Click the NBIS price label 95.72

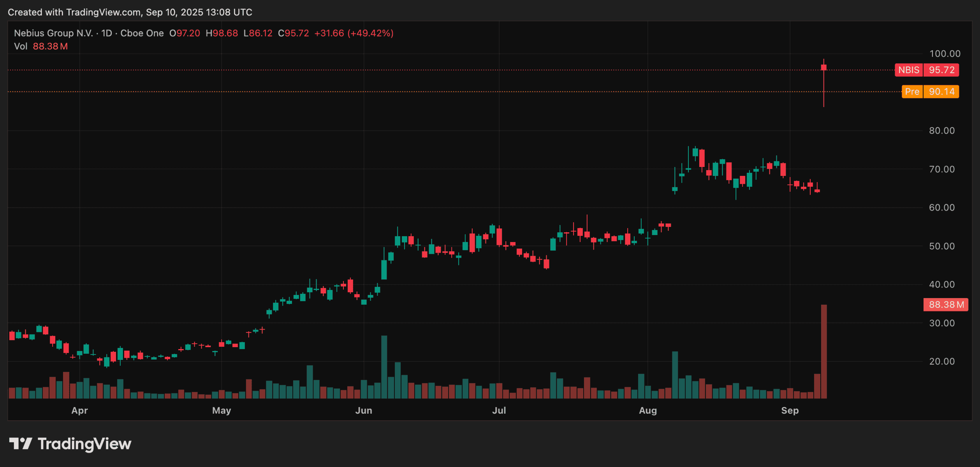[x=927, y=70]
